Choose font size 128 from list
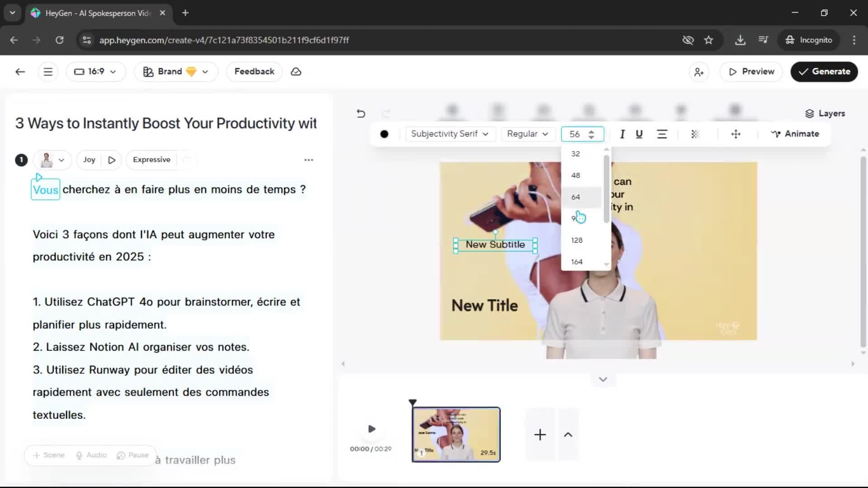This screenshot has height=488, width=868. click(576, 240)
